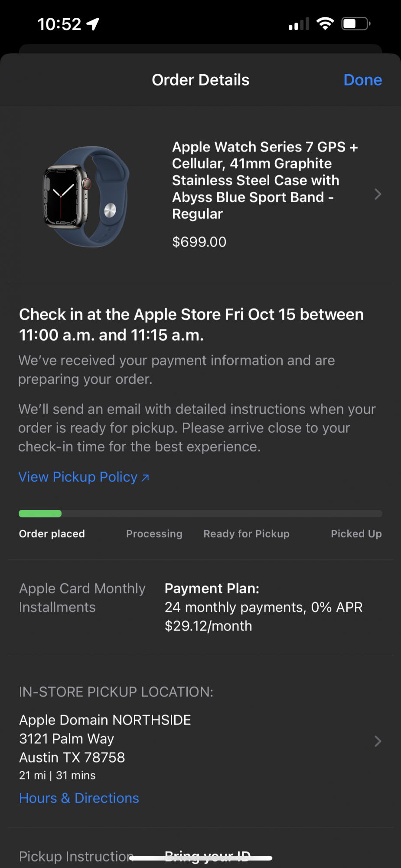Open the View Pickup Policy link

click(84, 477)
